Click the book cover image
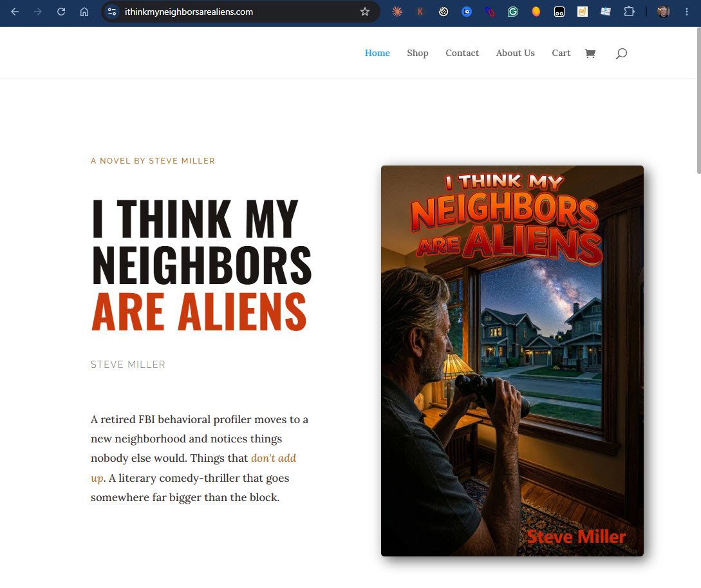 (512, 361)
